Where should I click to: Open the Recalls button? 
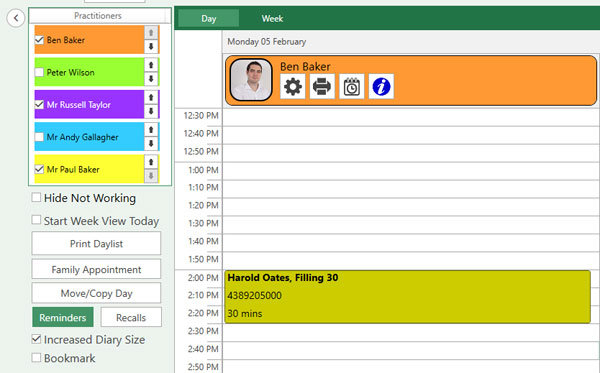tap(131, 317)
